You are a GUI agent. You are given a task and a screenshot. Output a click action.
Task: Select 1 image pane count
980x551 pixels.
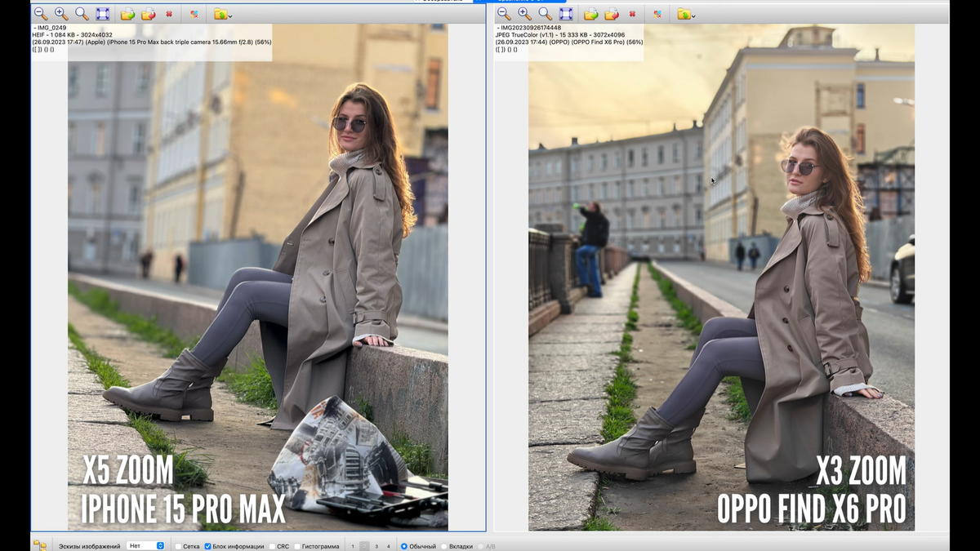pyautogui.click(x=353, y=545)
